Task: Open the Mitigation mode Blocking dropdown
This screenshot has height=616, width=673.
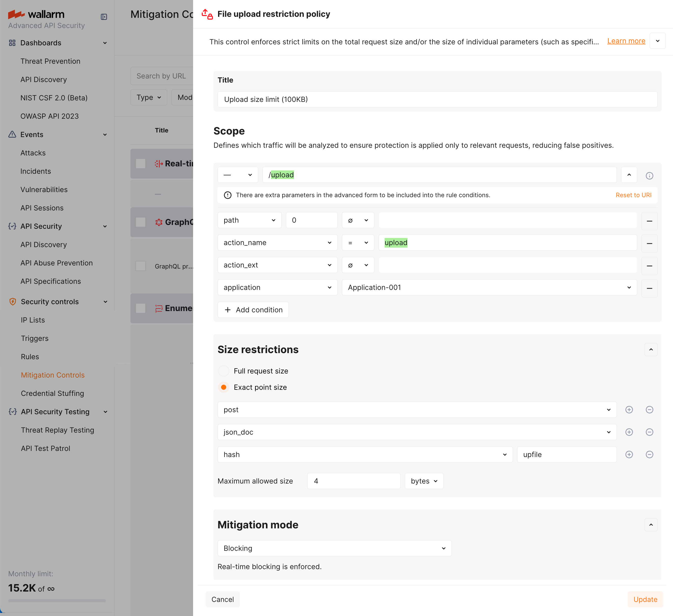Action: [x=334, y=548]
